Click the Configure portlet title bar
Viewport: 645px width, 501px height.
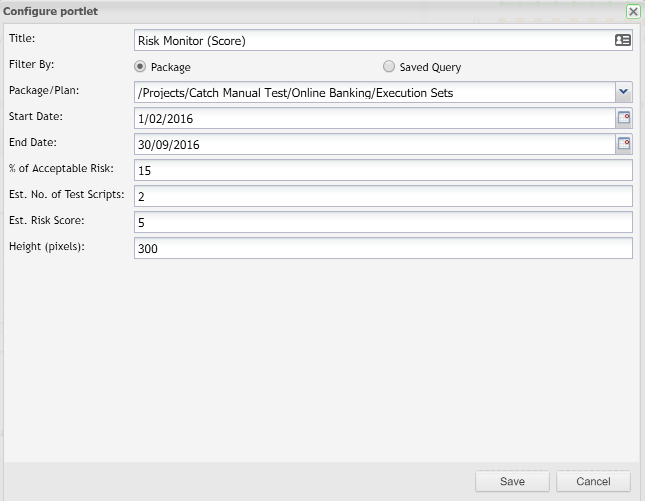coord(300,11)
